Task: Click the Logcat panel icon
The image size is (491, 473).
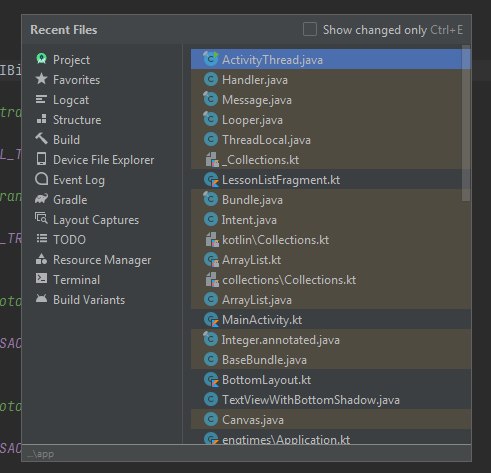Action: pos(41,99)
